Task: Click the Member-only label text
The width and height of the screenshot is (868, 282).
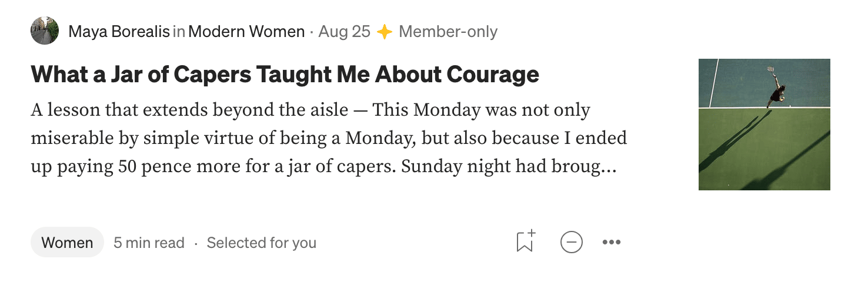Action: [x=448, y=32]
